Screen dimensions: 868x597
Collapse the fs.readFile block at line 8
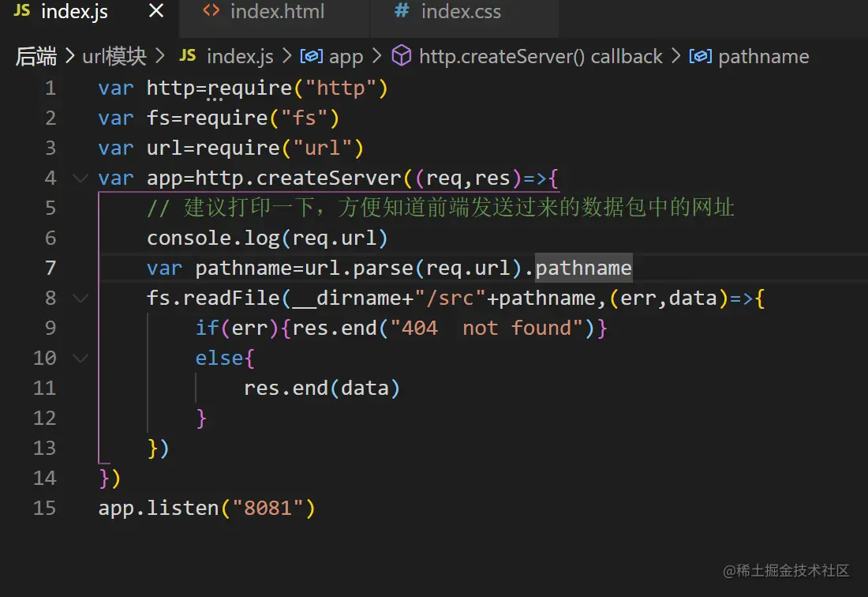click(x=80, y=298)
